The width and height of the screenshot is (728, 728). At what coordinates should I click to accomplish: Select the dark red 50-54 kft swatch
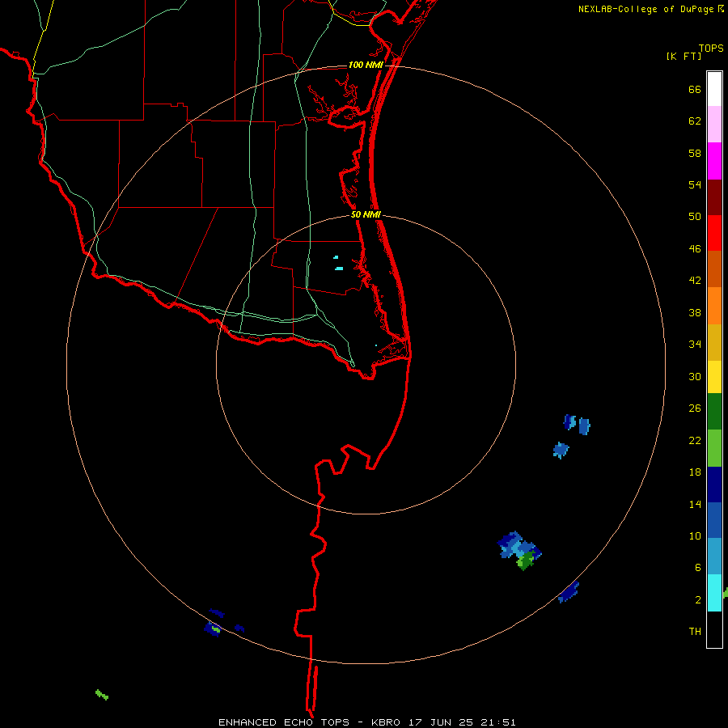(x=714, y=198)
